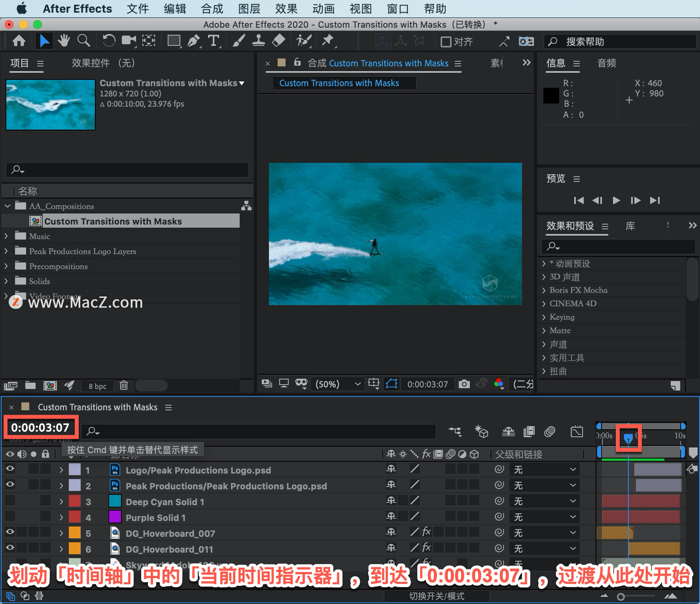The height and width of the screenshot is (604, 700).
Task: Select the Pen tool
Action: tap(194, 41)
